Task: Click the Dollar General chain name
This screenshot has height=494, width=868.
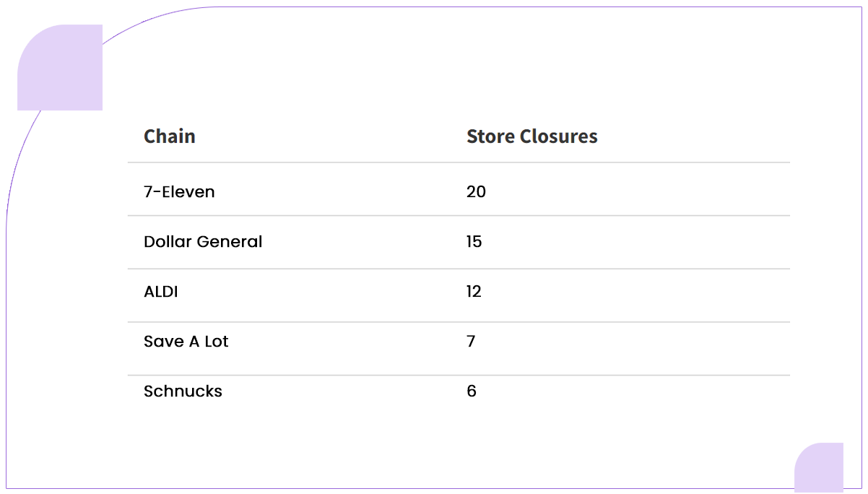Action: point(203,242)
